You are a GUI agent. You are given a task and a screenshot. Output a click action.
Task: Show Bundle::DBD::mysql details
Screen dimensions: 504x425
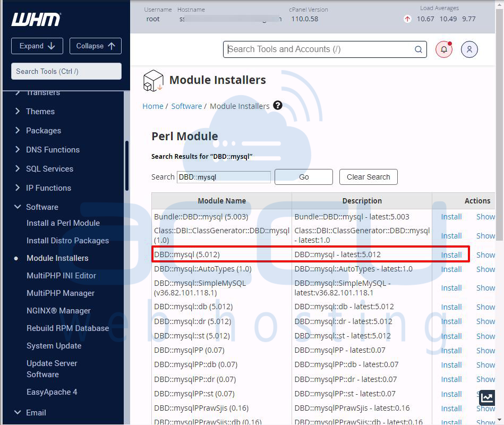coord(485,217)
